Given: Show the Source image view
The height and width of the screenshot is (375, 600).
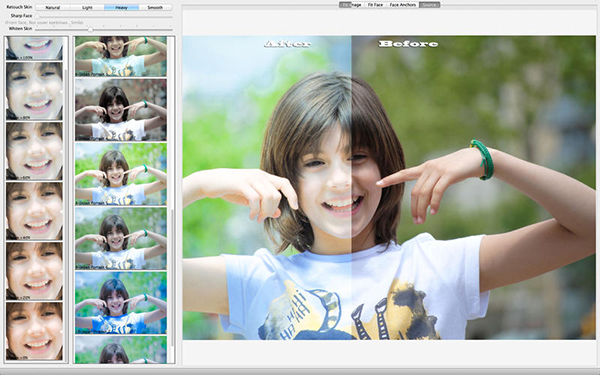Looking at the screenshot, I should (x=430, y=5).
